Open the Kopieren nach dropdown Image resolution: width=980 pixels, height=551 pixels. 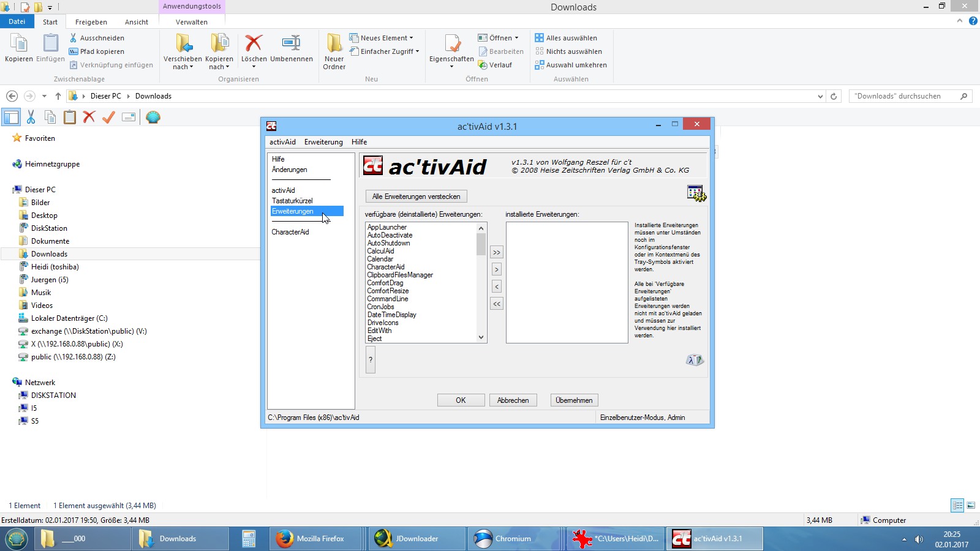(x=219, y=52)
